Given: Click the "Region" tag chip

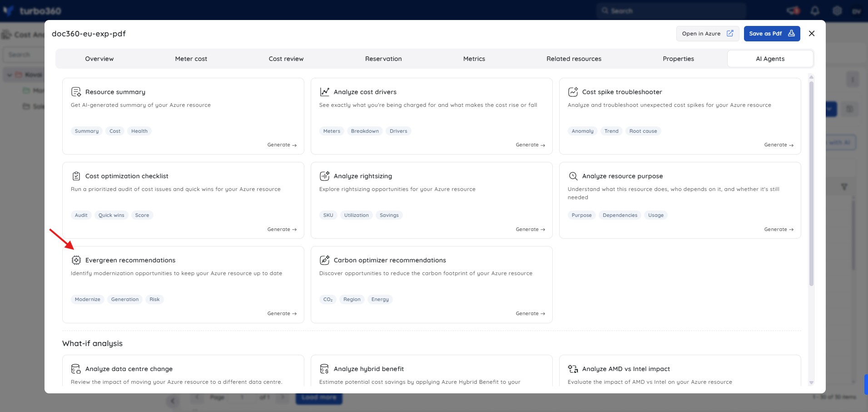Looking at the screenshot, I should coord(352,299).
